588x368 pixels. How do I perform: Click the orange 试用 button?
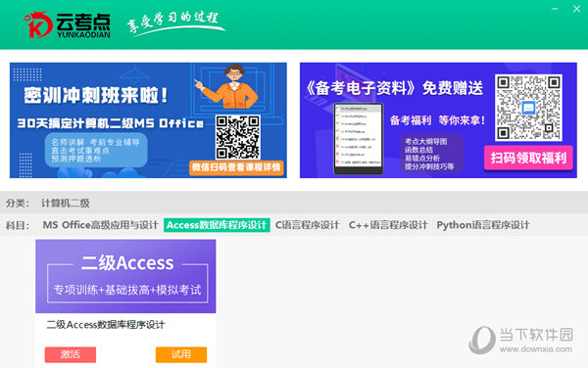click(181, 354)
